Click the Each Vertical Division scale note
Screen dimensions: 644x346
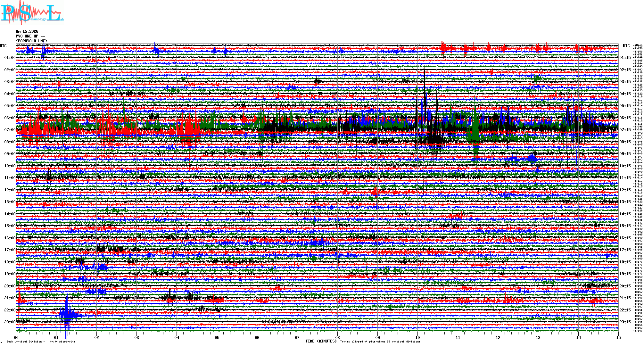point(41,342)
